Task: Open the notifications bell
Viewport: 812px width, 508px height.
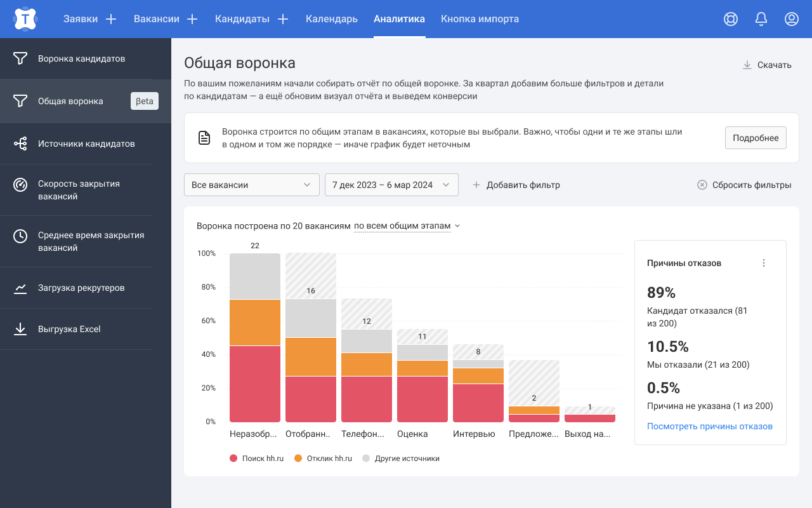Action: 761,19
